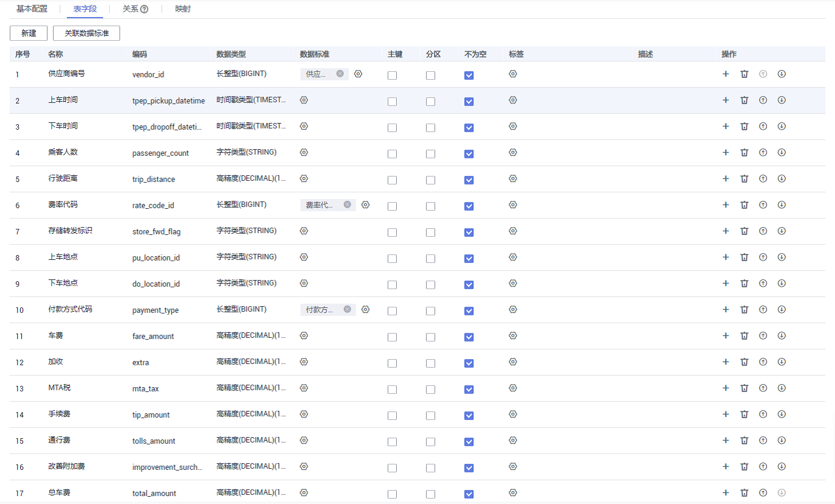Toggle partition checkbox for 总车费

[431, 494]
